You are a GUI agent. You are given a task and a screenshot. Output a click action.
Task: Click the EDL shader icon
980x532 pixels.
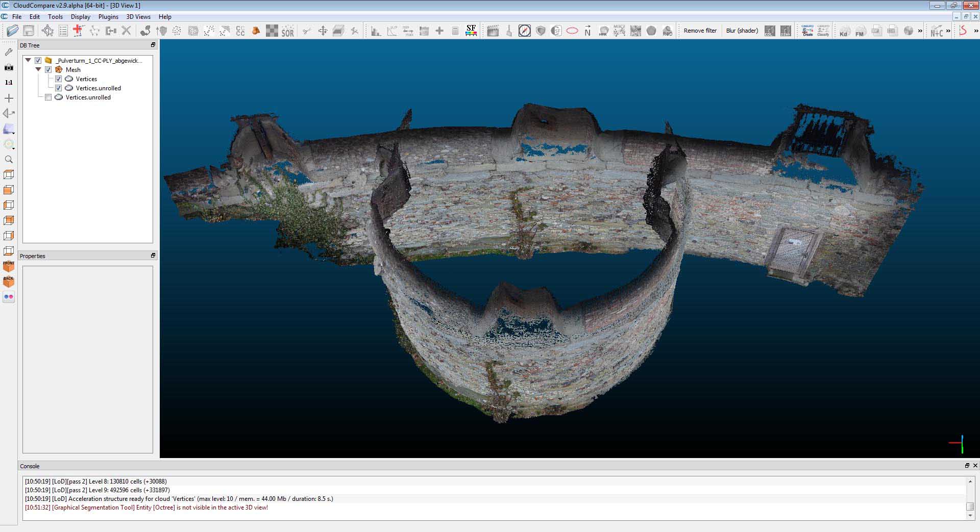(x=770, y=31)
